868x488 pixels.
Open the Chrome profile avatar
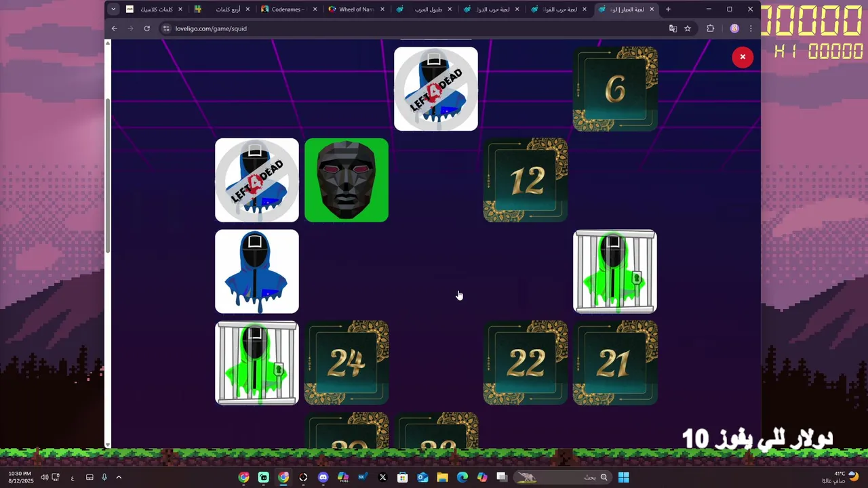coord(734,28)
